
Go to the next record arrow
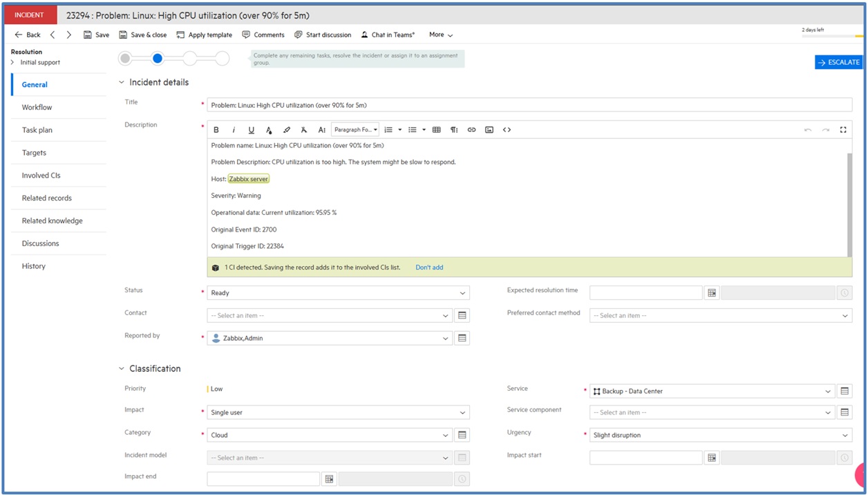point(68,35)
